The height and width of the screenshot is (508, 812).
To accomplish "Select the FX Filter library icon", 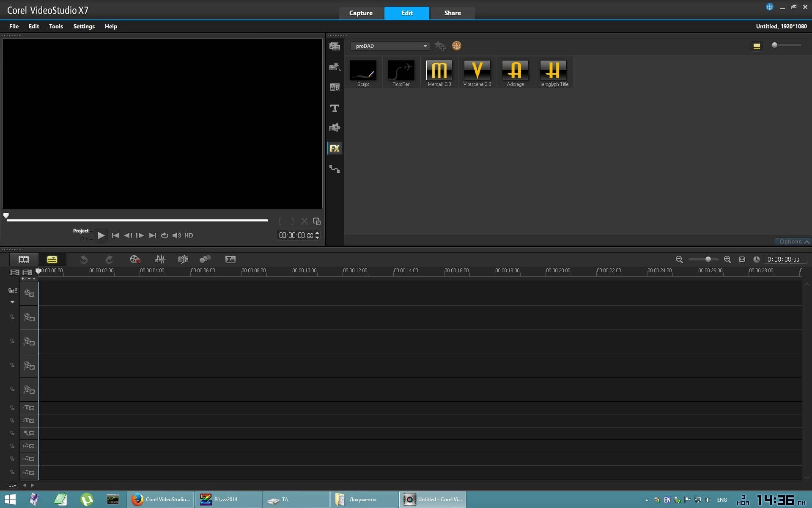I will point(335,148).
